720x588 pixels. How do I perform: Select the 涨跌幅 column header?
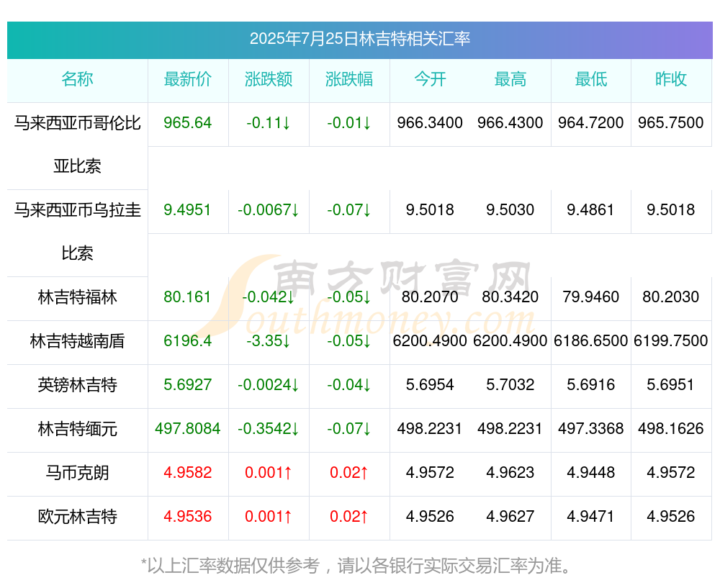click(349, 79)
